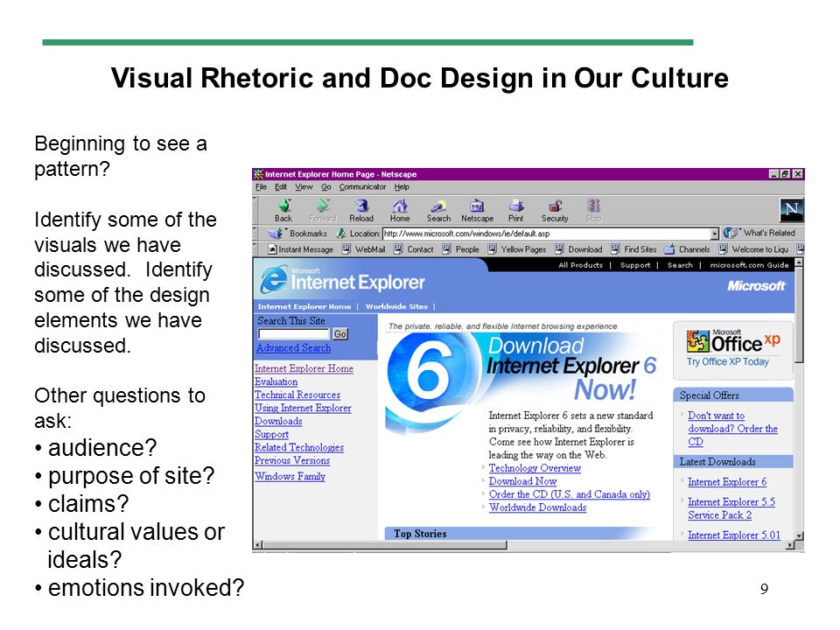Click the All Products header link
This screenshot has width=840, height=630.
pos(580,265)
